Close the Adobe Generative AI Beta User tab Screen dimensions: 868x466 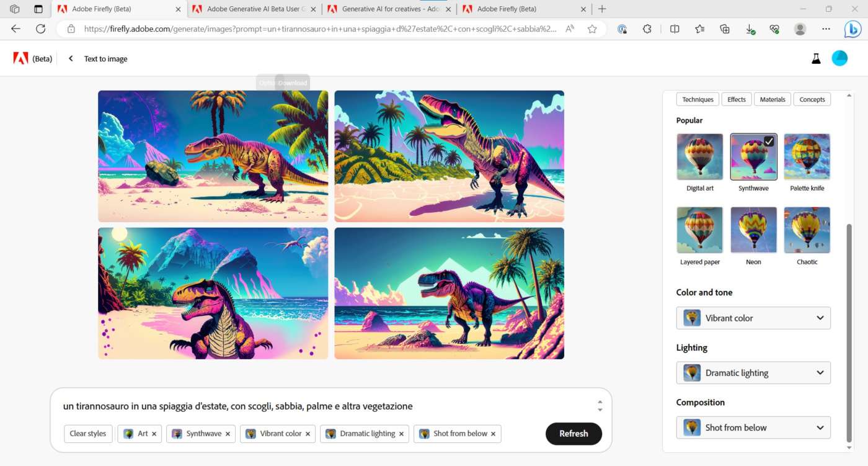[313, 9]
